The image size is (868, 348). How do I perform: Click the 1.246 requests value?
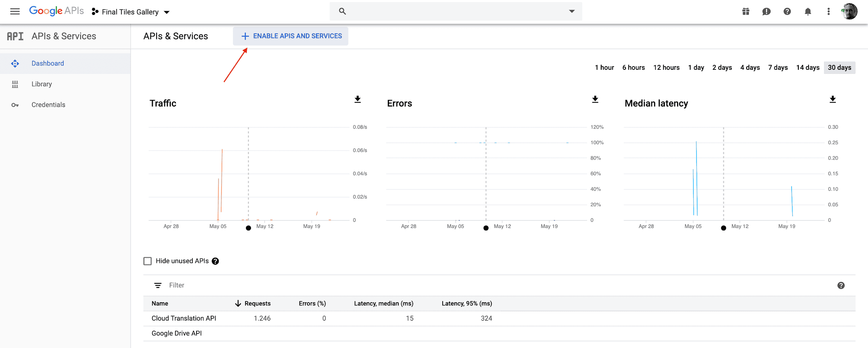(262, 319)
